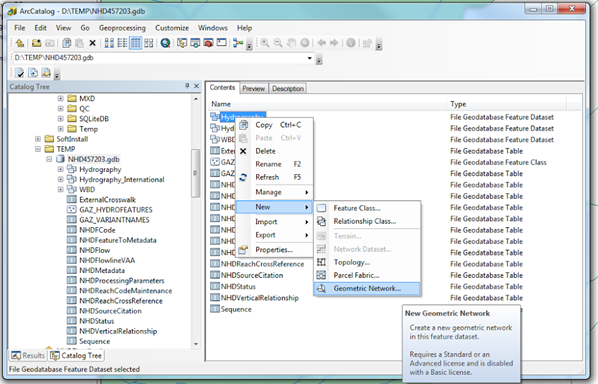This screenshot has width=598, height=384.
Task: Switch to Large Icons view
Action: 109,43
